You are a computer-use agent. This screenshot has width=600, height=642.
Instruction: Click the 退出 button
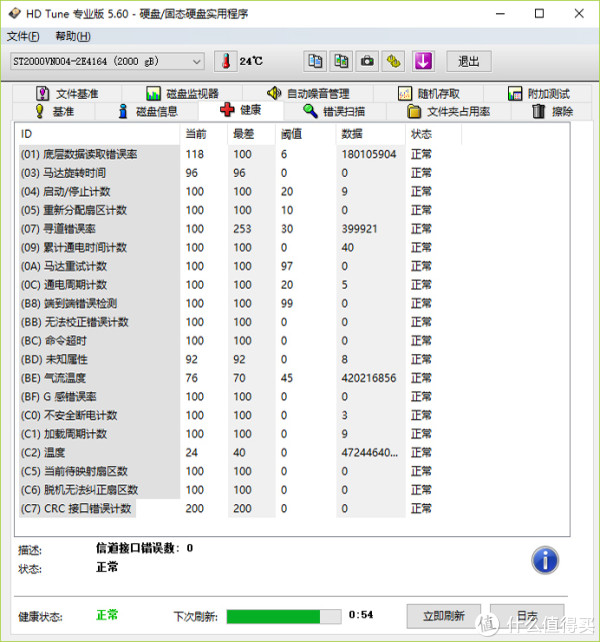pos(469,61)
